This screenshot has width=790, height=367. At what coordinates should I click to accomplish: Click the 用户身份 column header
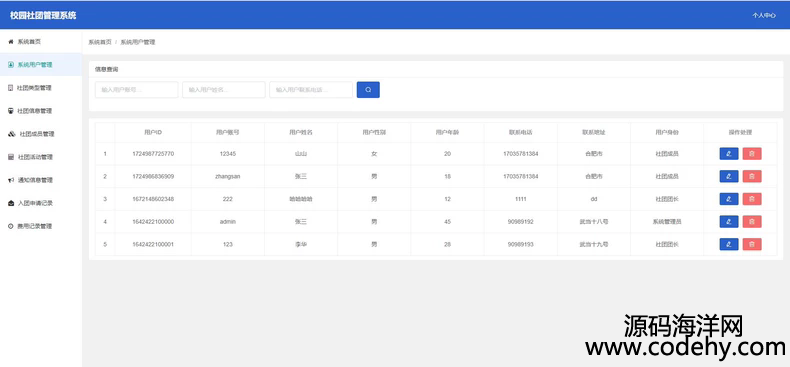[x=667, y=133]
